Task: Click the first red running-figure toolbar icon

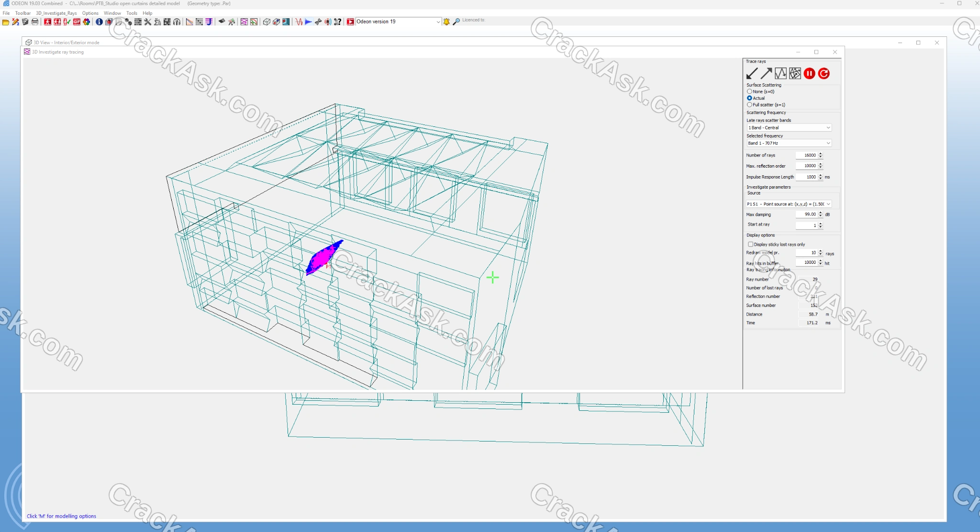Action: 47,22
